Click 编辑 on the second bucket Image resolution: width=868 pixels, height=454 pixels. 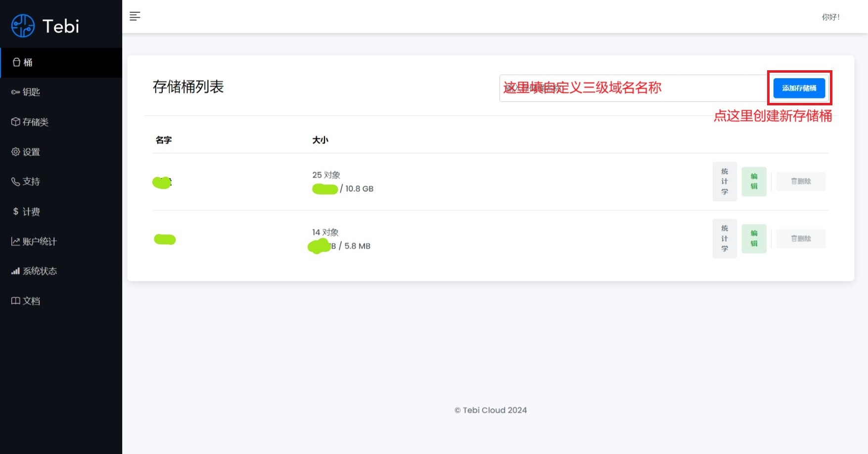coord(753,238)
